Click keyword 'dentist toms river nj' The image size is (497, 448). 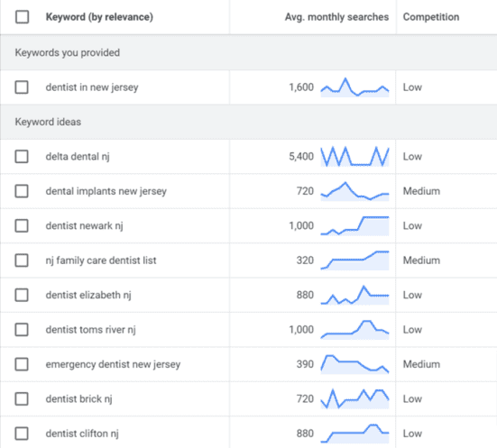point(91,330)
